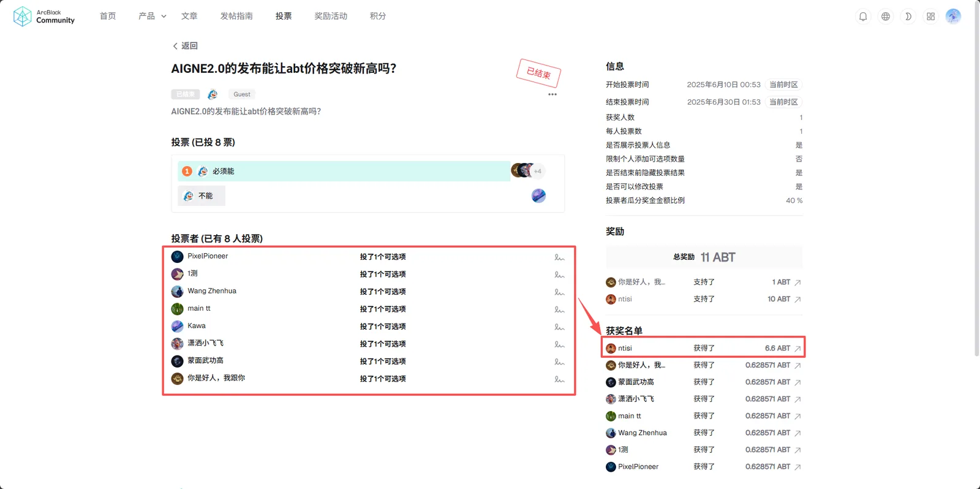Select the 投票 nav item
The height and width of the screenshot is (489, 980).
point(284,16)
